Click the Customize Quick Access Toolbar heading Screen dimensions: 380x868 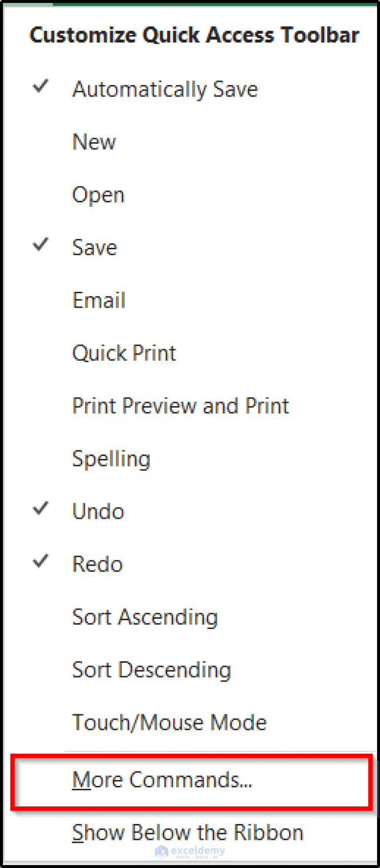pos(194,35)
